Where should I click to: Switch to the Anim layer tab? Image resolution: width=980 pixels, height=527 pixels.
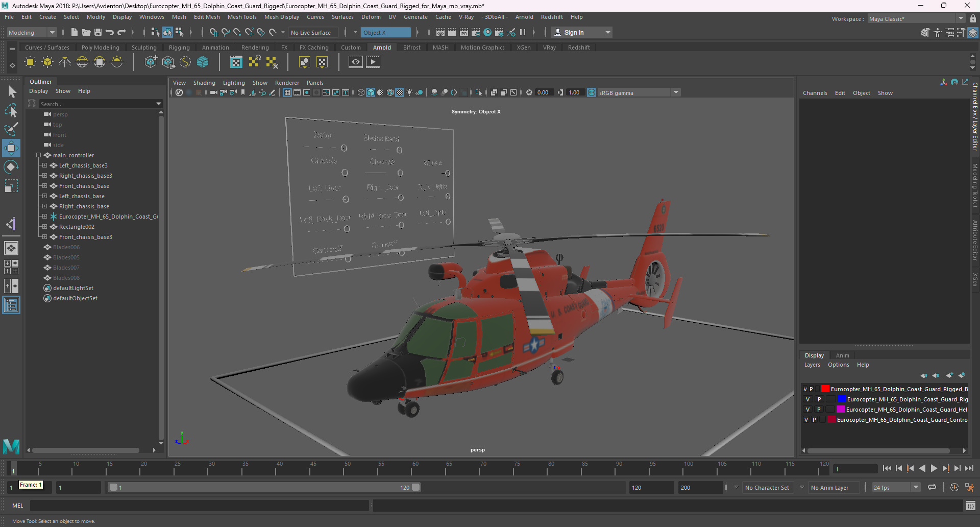coord(843,355)
